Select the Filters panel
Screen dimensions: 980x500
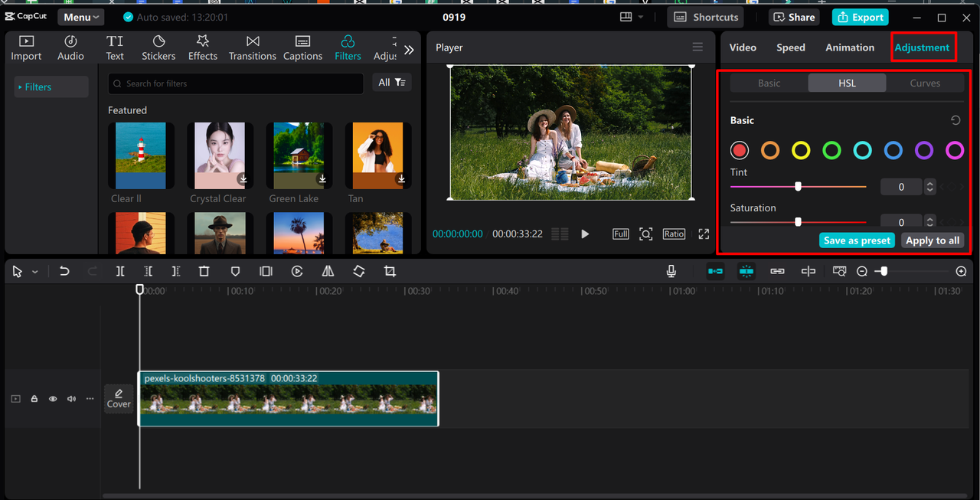pyautogui.click(x=348, y=47)
